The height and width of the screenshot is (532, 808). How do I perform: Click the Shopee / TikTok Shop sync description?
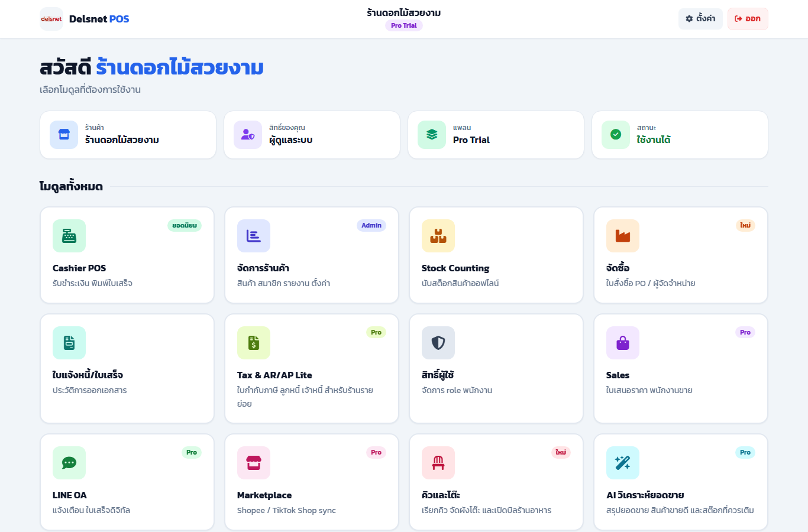286,510
